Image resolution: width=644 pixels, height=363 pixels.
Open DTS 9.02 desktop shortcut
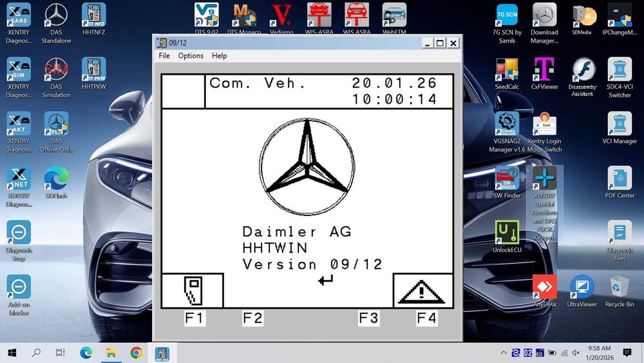click(x=206, y=18)
